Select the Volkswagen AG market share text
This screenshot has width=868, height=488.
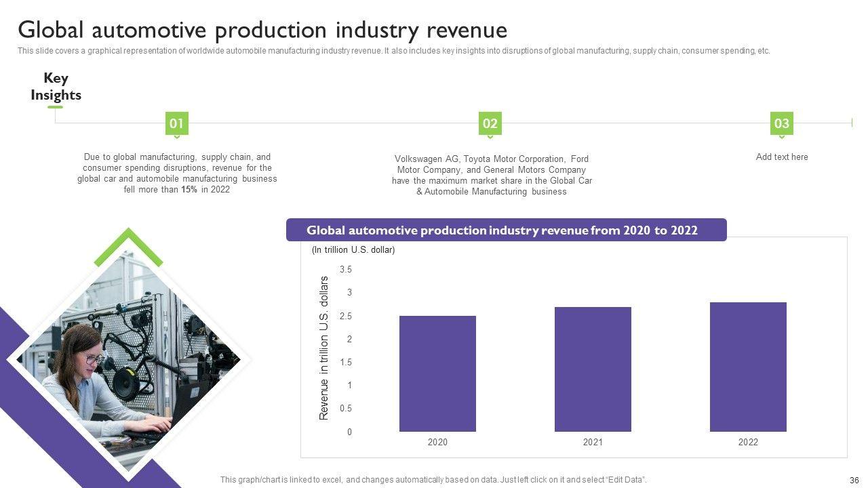tap(492, 176)
